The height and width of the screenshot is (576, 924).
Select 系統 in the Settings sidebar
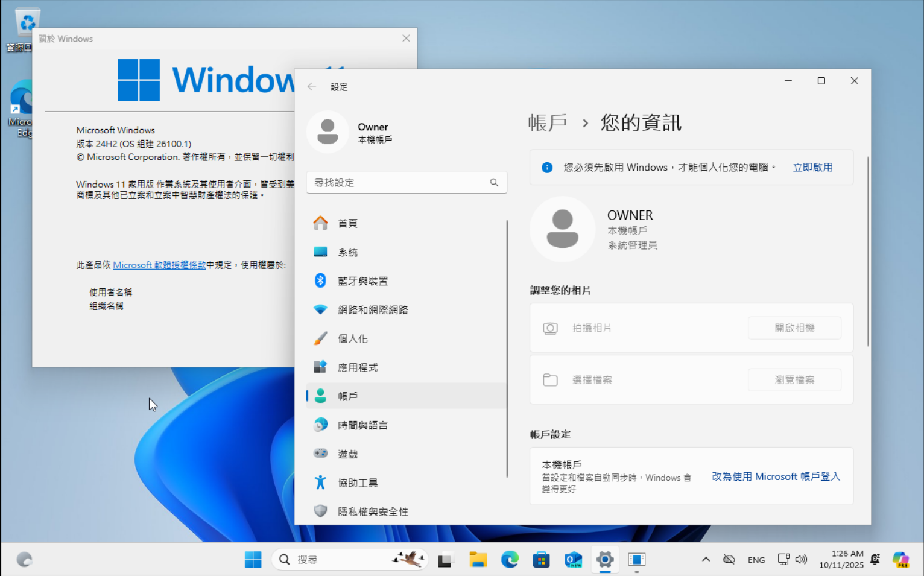[347, 252]
